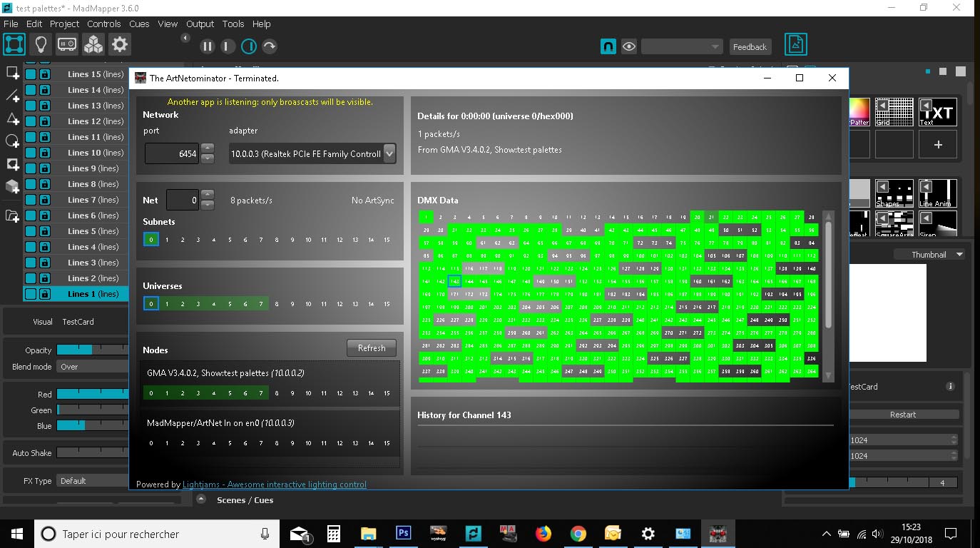Open Chrome from the taskbar

(578, 533)
